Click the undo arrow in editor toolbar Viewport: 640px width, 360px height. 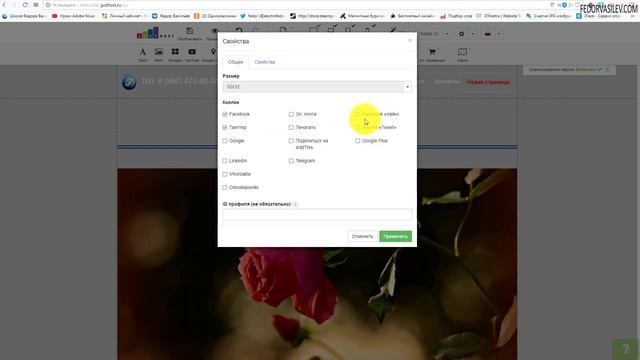point(239,31)
